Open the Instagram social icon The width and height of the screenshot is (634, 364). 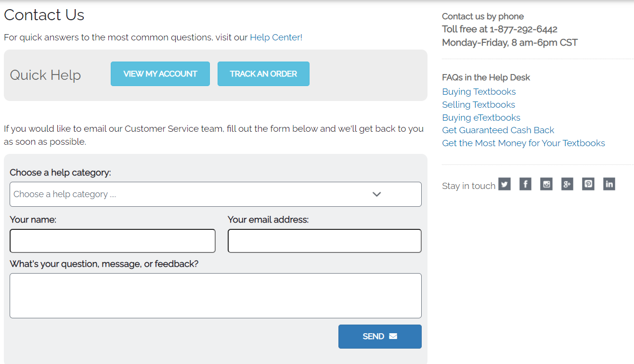tap(546, 184)
